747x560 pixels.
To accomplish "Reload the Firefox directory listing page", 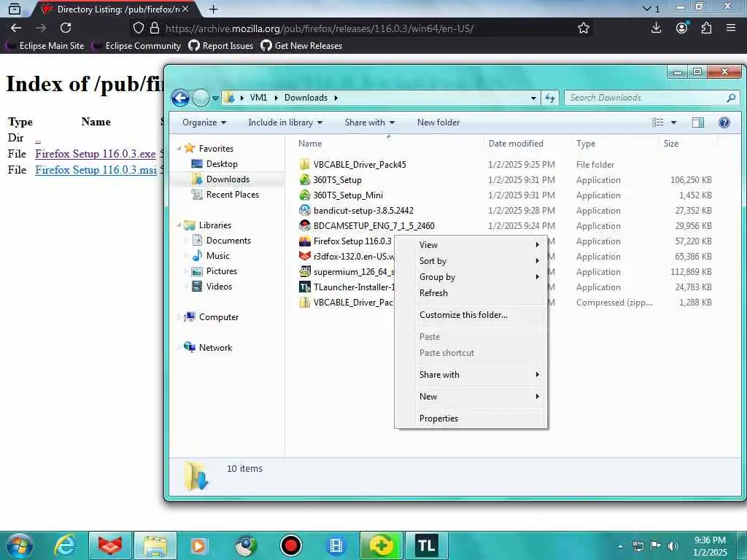I will coord(66,28).
